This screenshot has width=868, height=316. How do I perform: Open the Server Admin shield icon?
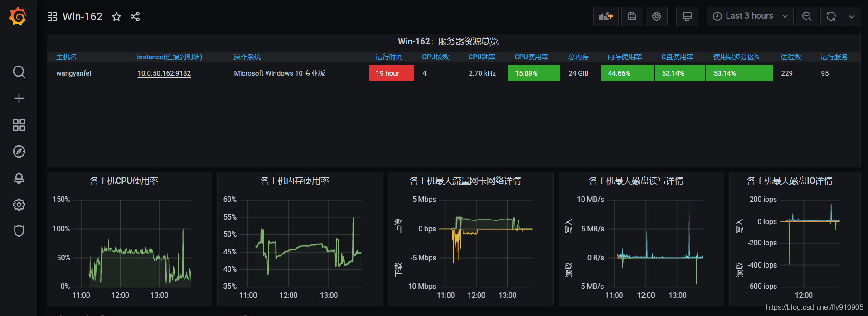pyautogui.click(x=19, y=231)
